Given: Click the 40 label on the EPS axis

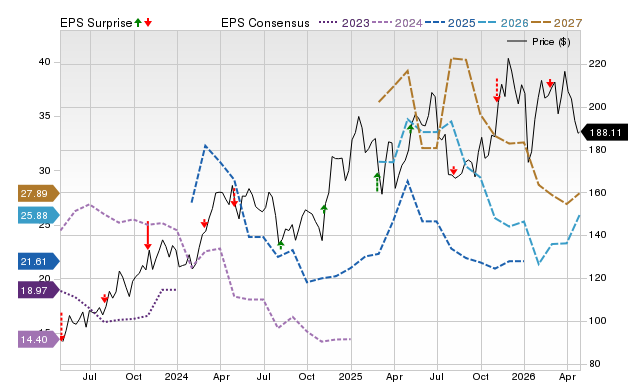Looking at the screenshot, I should click(44, 62).
